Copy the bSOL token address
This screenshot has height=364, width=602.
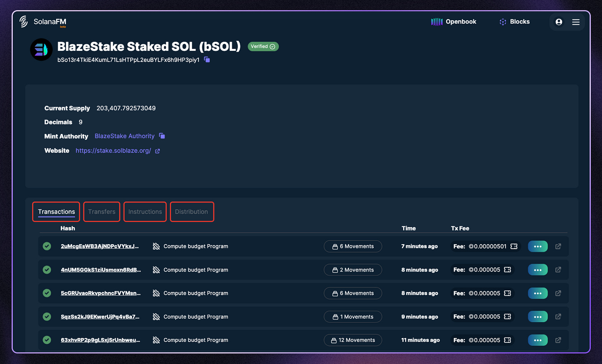(x=207, y=60)
